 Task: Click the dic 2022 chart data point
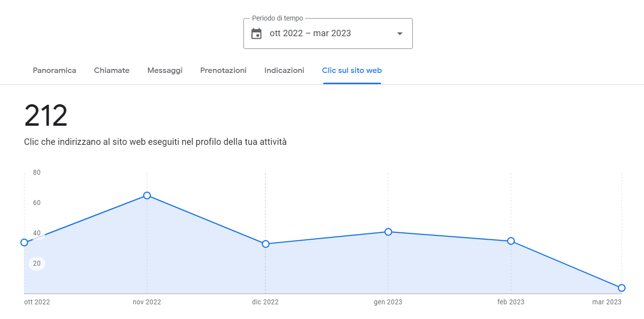[x=265, y=244]
